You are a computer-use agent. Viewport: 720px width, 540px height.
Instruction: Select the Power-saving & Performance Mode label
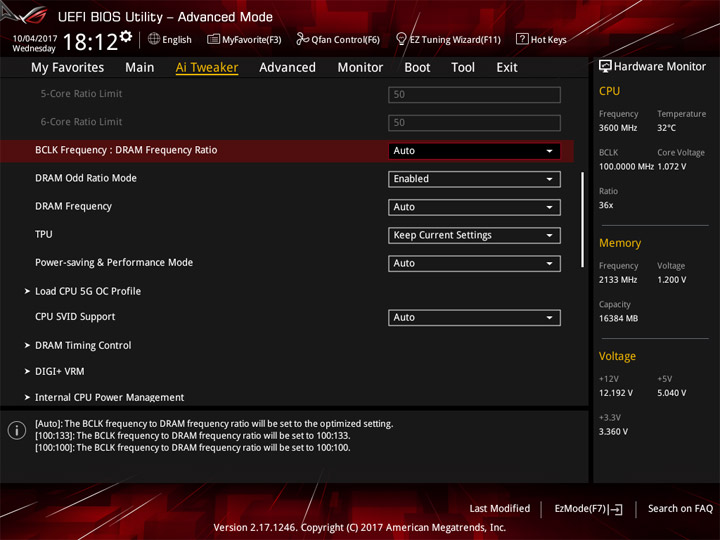[x=114, y=263]
